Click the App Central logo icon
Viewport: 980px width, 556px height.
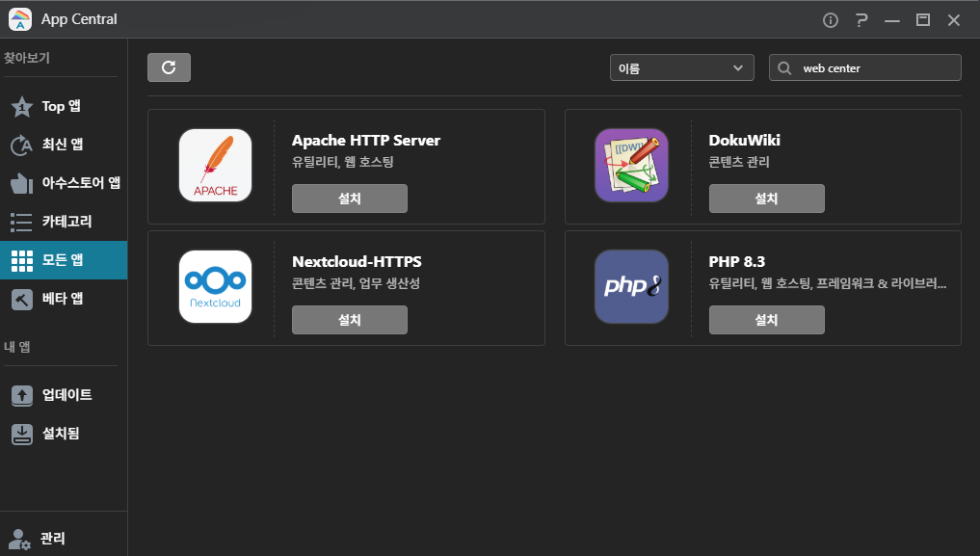coord(20,19)
